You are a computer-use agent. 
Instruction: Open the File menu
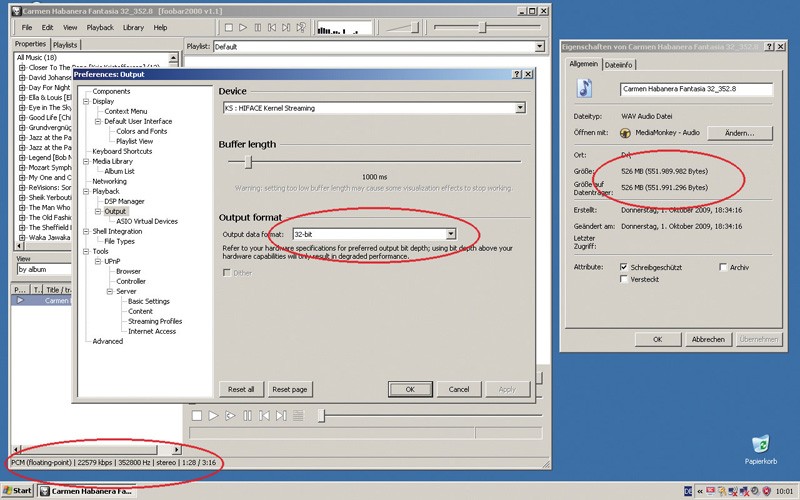[x=27, y=28]
